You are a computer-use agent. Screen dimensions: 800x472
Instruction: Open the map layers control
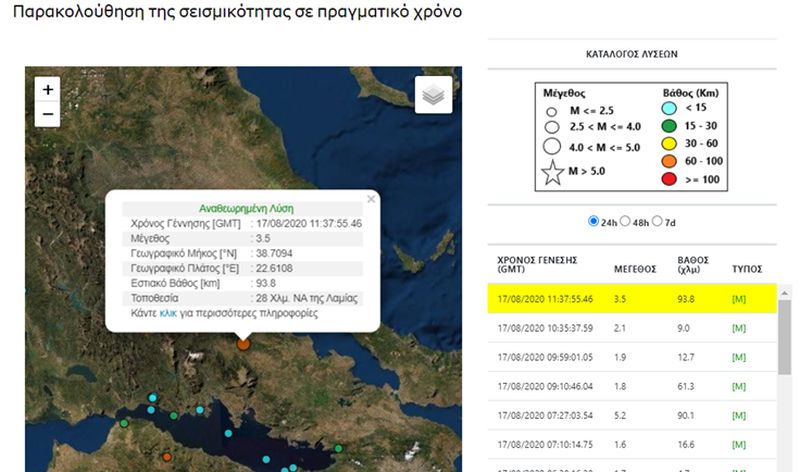(x=433, y=95)
